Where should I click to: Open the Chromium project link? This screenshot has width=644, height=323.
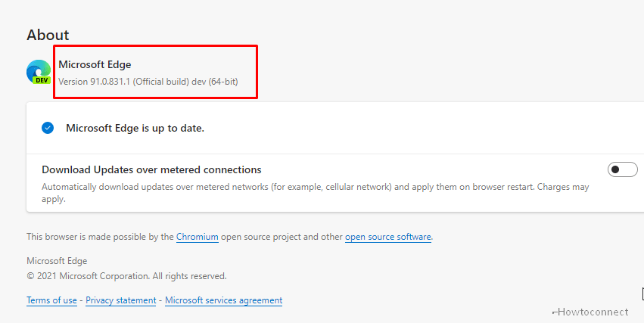coord(198,237)
